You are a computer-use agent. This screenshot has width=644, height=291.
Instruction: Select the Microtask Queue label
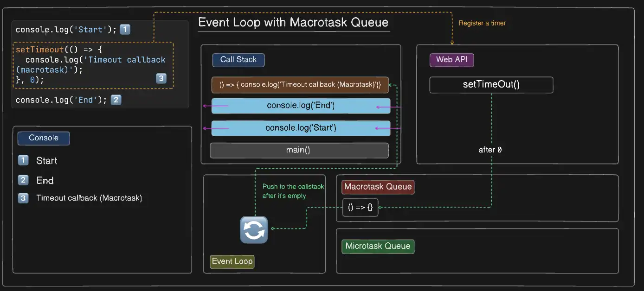[x=378, y=246]
